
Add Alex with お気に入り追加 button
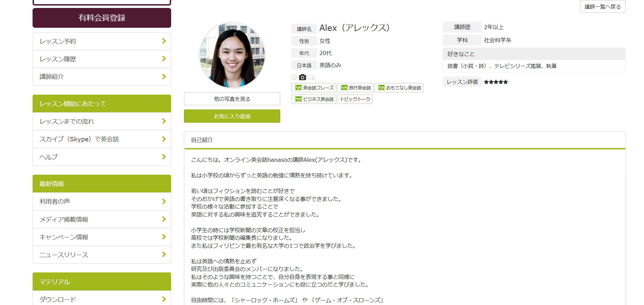coord(232,116)
